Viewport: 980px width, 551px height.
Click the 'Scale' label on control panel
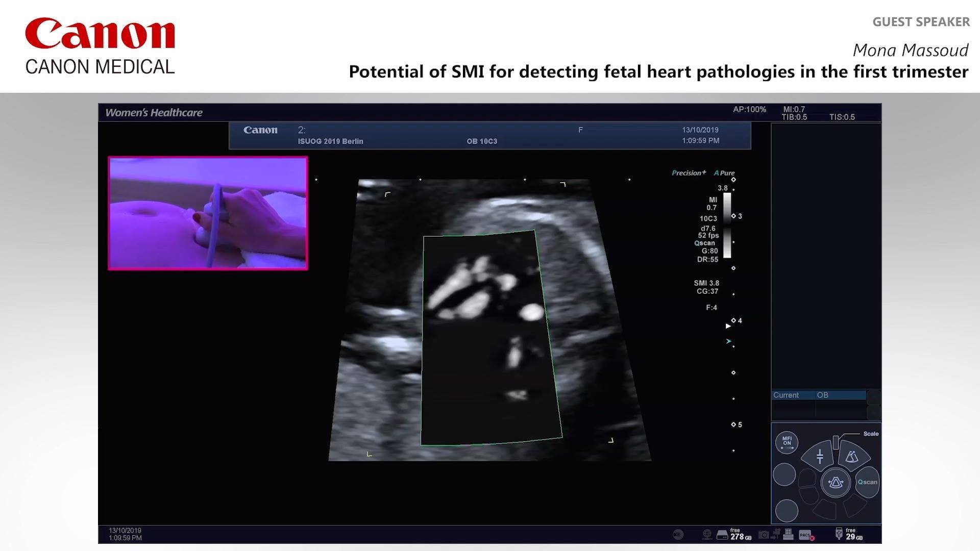[x=871, y=434]
